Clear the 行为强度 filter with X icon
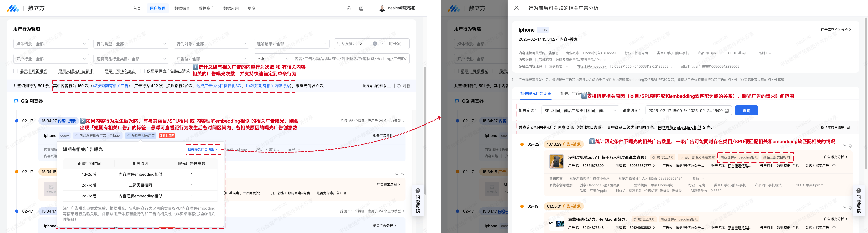The width and height of the screenshot is (868, 233). 375,44
